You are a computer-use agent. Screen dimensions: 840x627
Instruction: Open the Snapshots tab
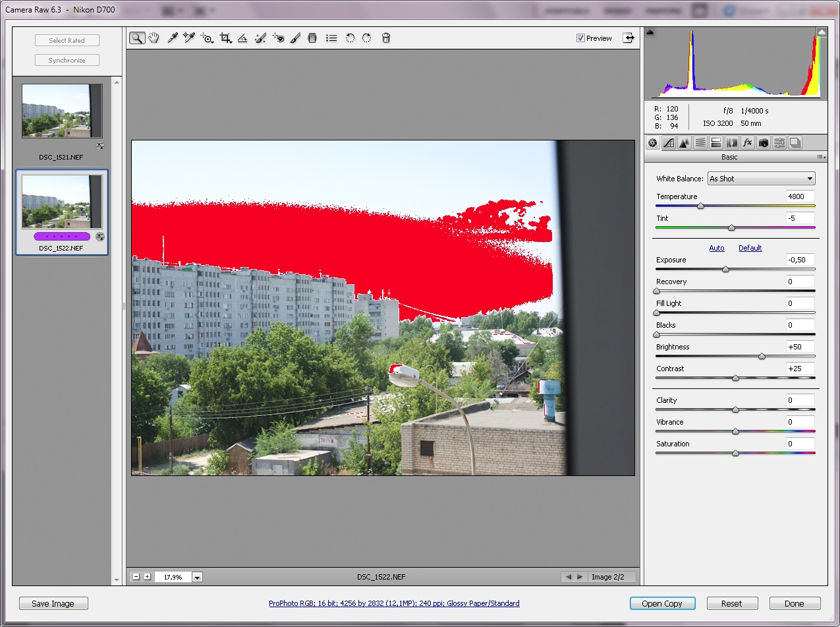795,142
